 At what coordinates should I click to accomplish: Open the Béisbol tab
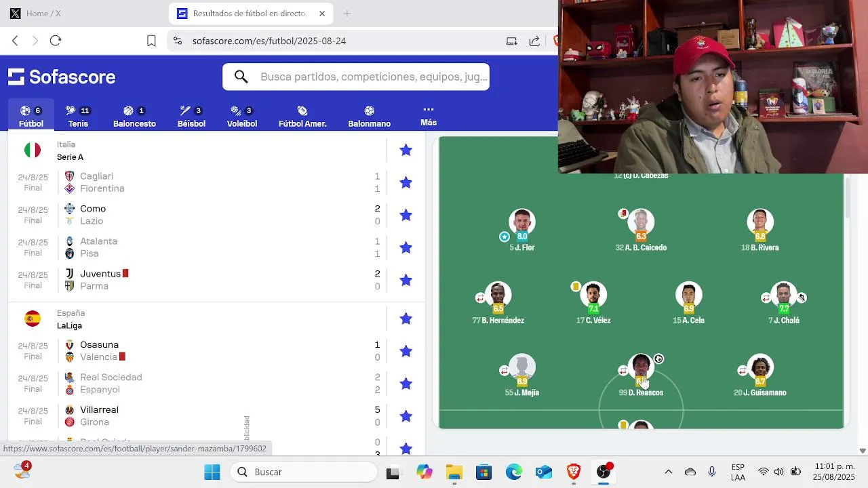191,117
